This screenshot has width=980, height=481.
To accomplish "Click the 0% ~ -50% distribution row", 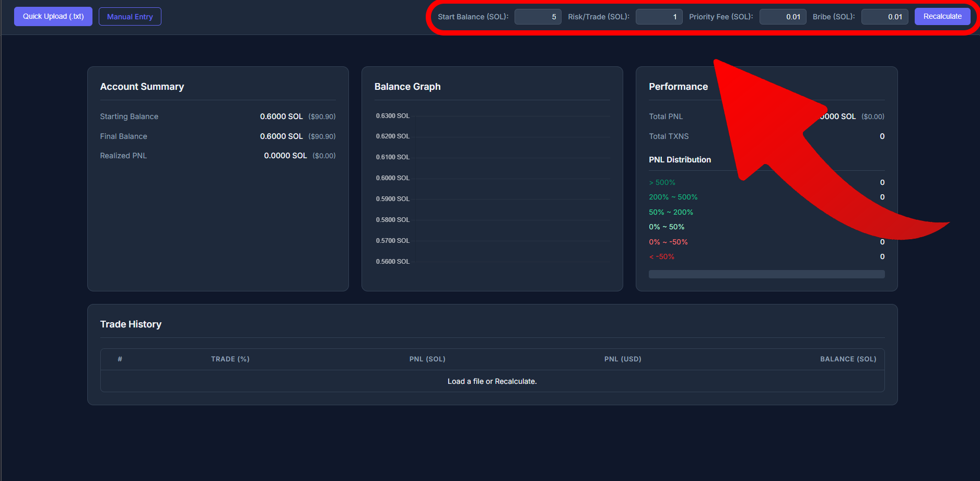I will pyautogui.click(x=766, y=242).
